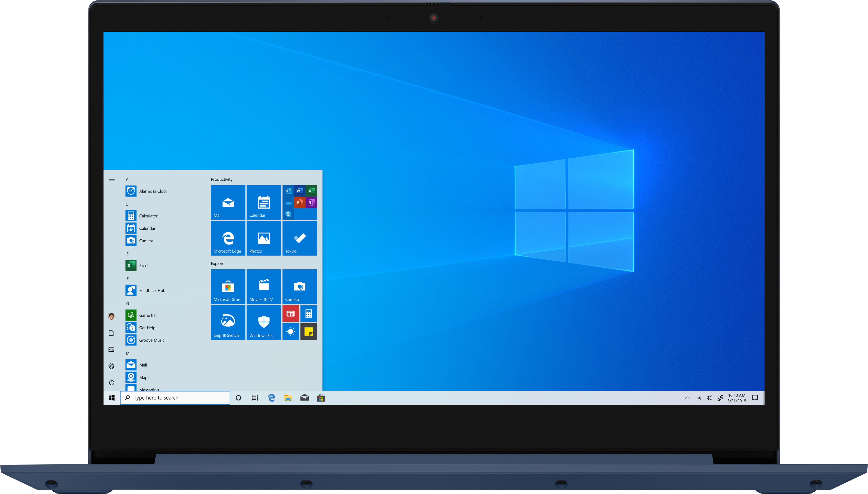
Task: Open the Photos tile
Action: click(x=264, y=238)
